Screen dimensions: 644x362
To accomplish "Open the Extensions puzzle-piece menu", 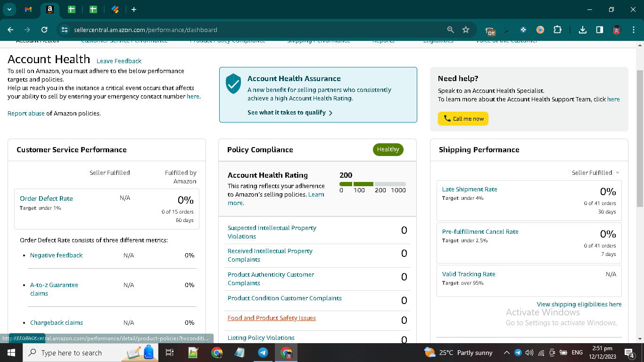I will pos(557,30).
